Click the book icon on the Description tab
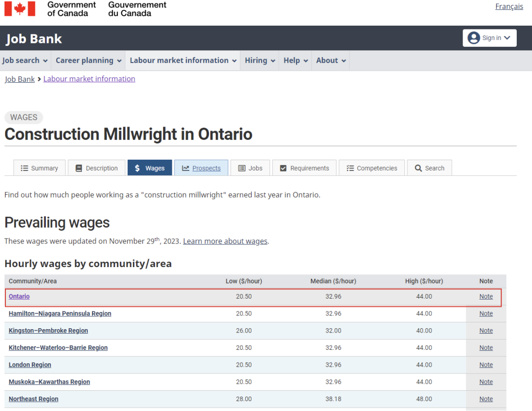This screenshot has height=411, width=532. point(79,168)
